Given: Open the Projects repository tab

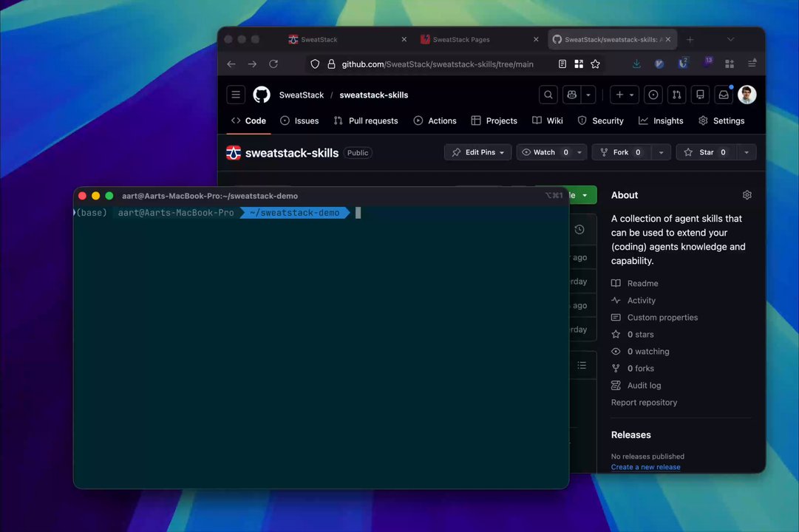Looking at the screenshot, I should [x=494, y=120].
